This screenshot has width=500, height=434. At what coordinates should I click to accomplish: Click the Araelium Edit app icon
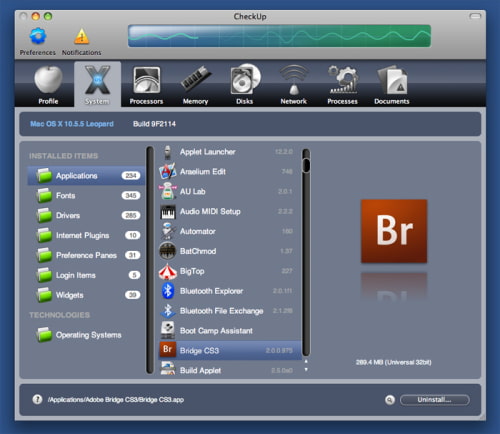[168, 171]
